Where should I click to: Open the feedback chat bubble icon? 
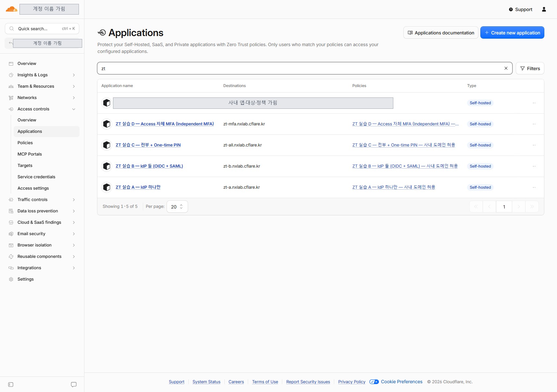pos(74,385)
